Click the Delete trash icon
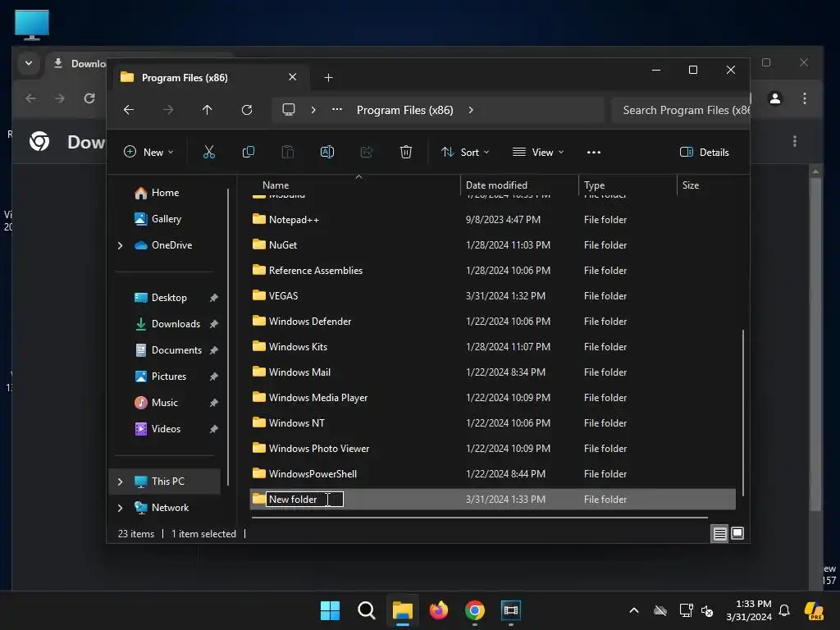 [405, 152]
